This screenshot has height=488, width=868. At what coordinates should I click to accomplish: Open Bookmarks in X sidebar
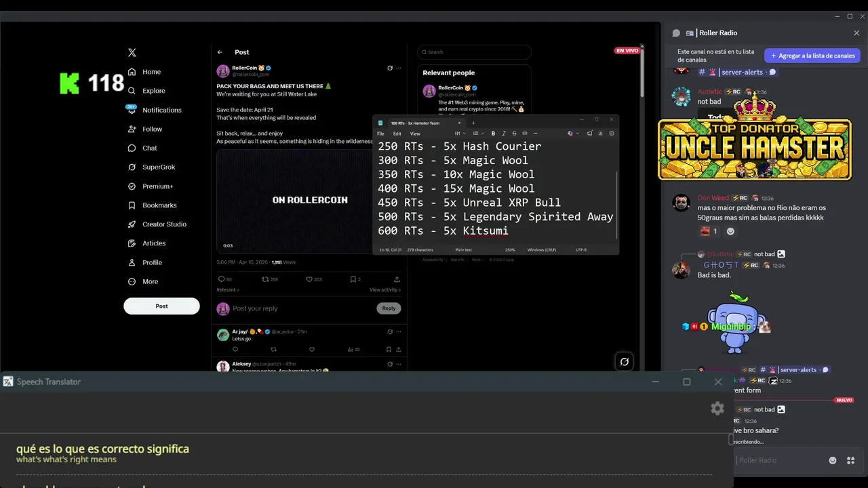[152, 205]
